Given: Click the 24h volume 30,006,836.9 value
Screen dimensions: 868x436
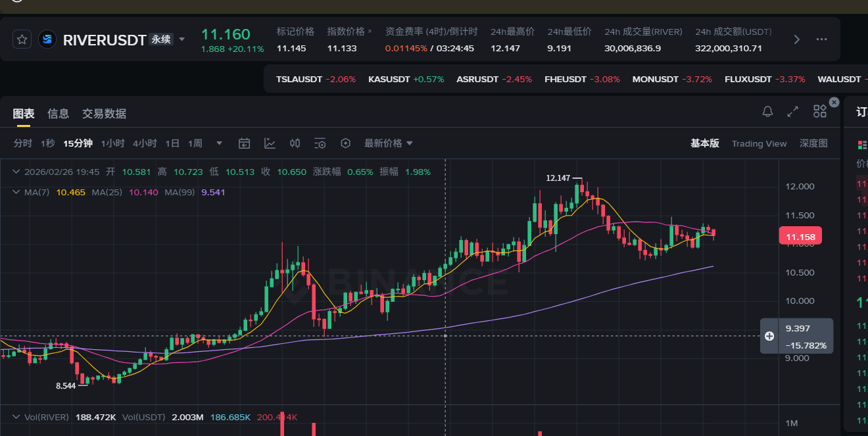Looking at the screenshot, I should tap(633, 48).
